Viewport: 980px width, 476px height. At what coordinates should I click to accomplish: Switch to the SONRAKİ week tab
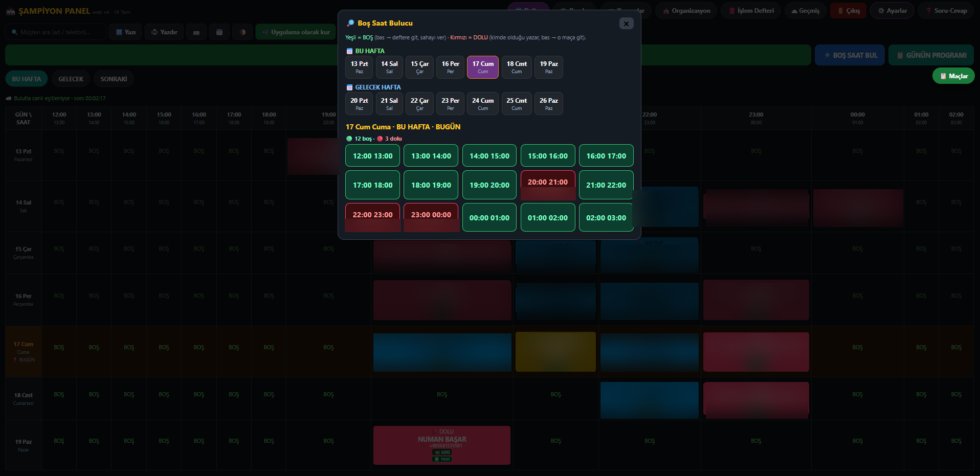click(114, 79)
